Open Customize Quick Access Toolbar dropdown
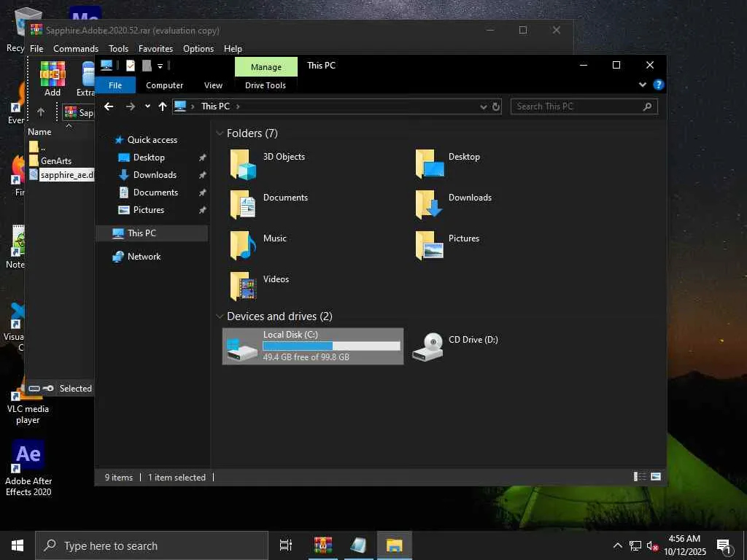Viewport: 747px width, 560px height. (x=160, y=66)
